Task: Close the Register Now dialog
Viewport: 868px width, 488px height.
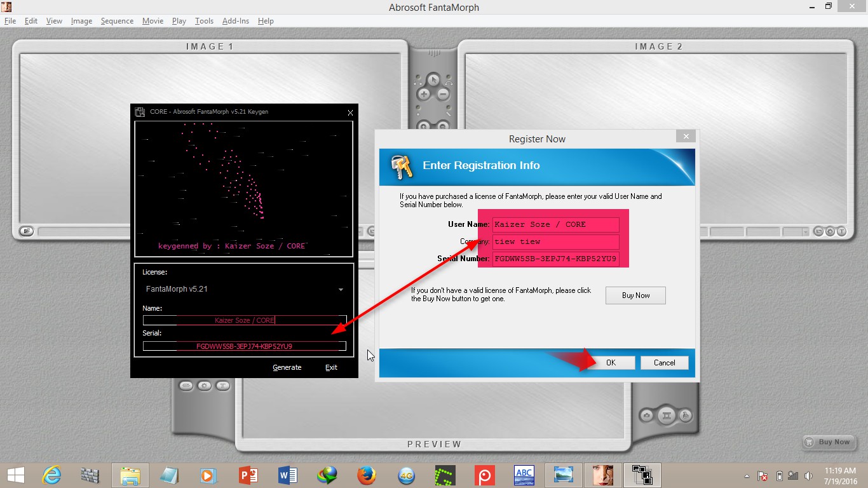Action: [686, 136]
